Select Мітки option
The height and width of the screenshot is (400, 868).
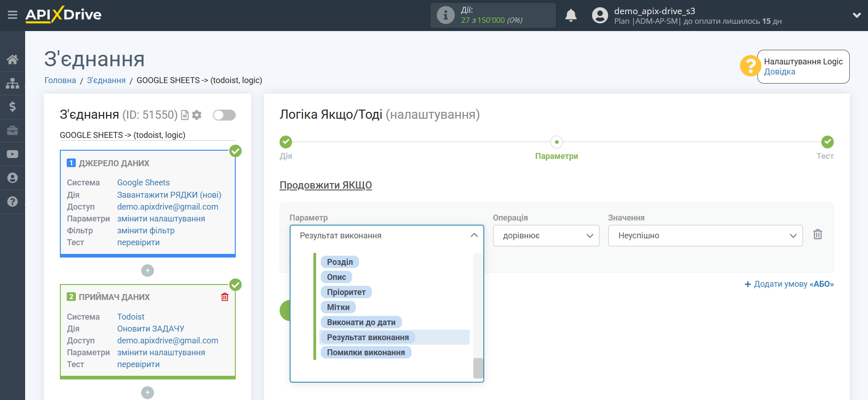point(338,307)
